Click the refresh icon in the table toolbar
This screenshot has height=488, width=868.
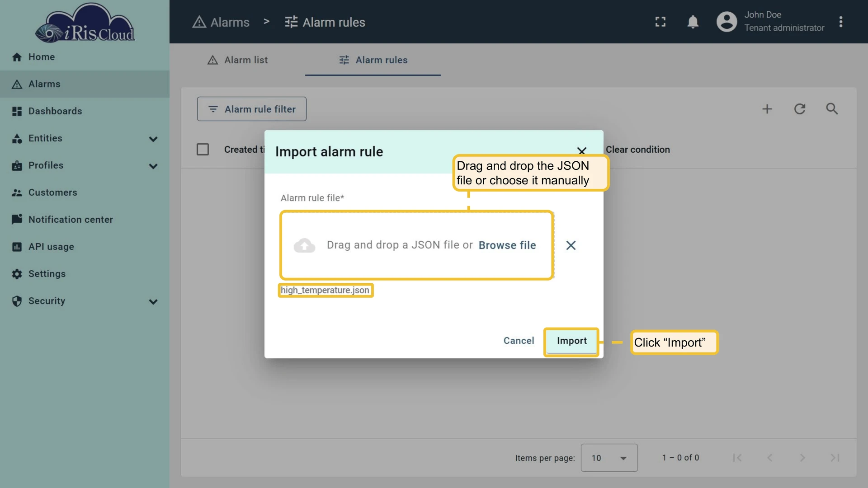(x=800, y=109)
